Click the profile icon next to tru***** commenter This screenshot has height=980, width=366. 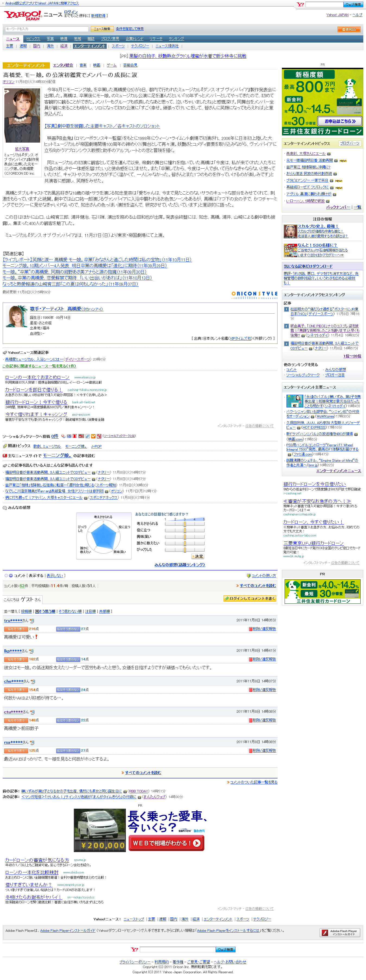(x=32, y=621)
